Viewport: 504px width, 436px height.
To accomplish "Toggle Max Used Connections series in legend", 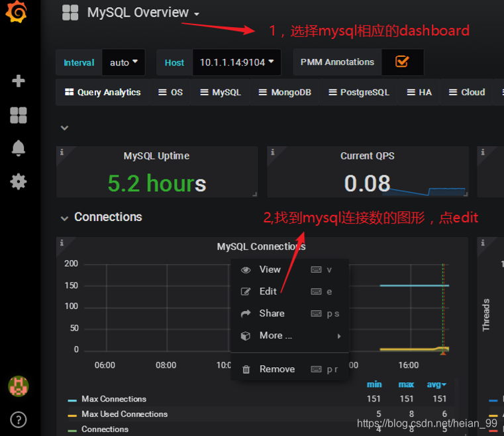I will point(125,414).
